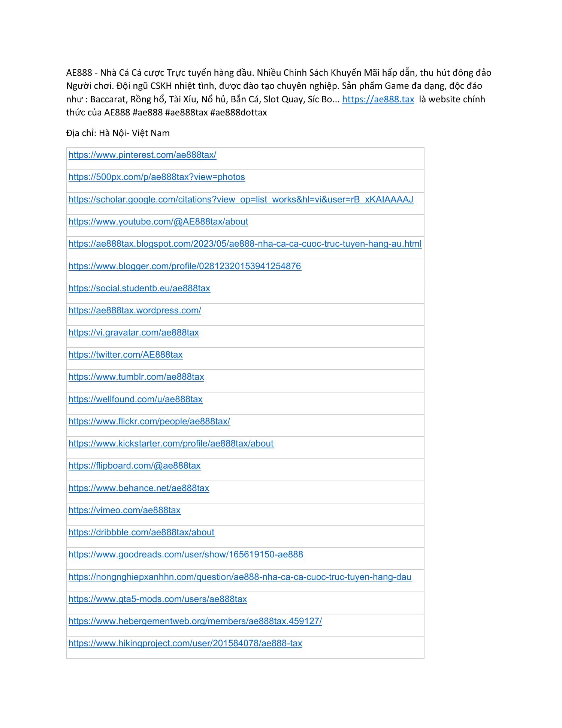The image size is (562, 728).
Task: Open the Gravatar ae888tax link
Action: 134,333
